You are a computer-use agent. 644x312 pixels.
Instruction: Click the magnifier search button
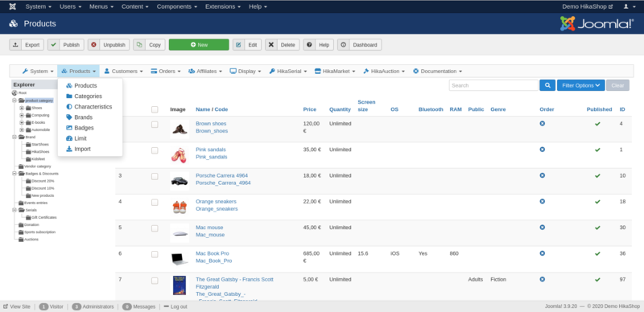point(547,85)
